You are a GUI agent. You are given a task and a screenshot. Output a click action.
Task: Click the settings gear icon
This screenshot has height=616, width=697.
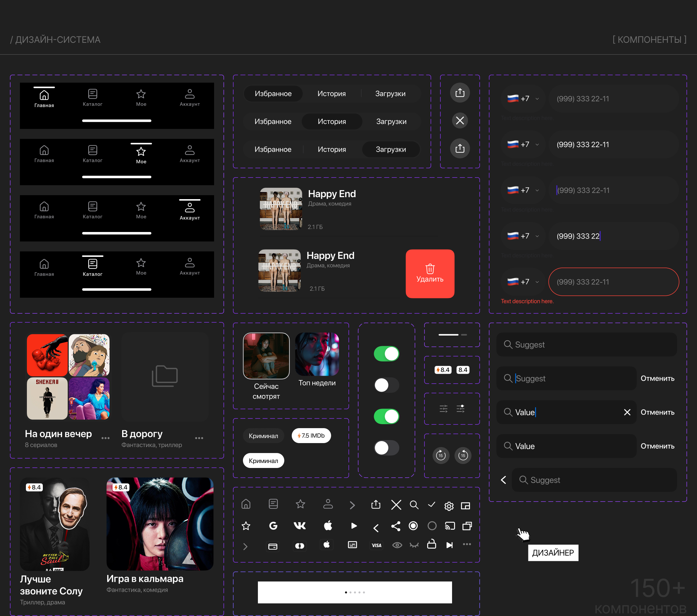tap(449, 506)
